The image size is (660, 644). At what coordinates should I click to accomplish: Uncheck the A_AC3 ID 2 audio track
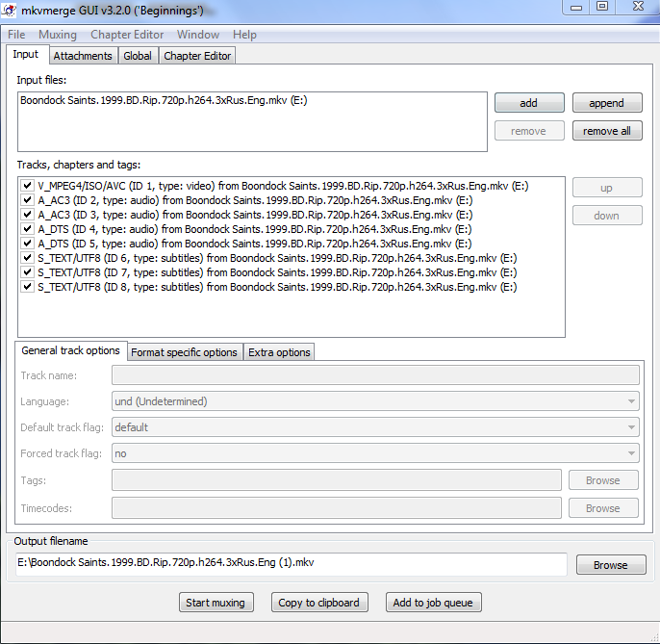click(x=27, y=199)
